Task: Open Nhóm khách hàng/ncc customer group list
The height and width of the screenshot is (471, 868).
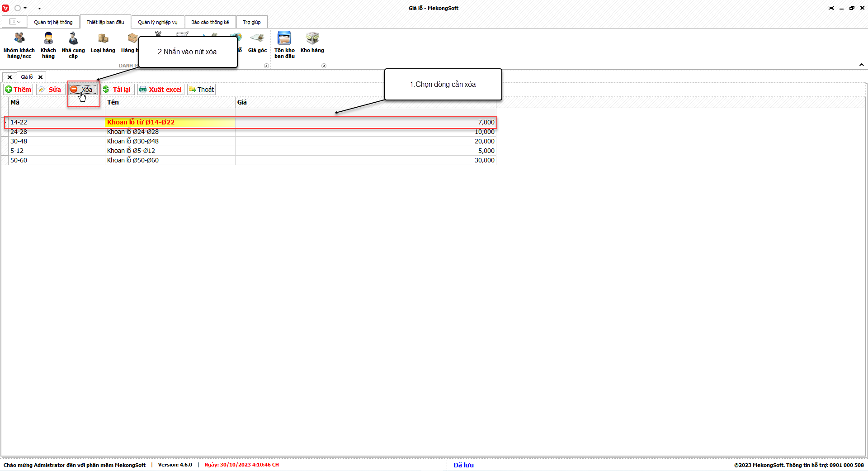Action: pyautogui.click(x=19, y=46)
